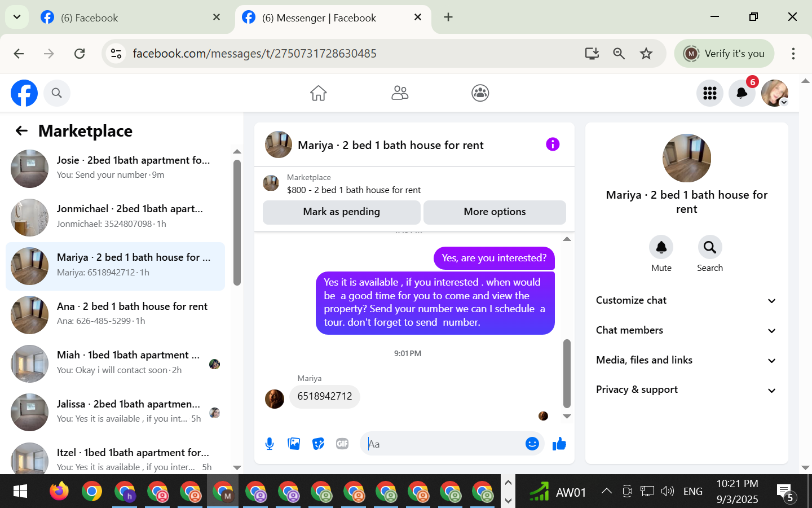Open Chrome's three-dot menu
Image resolution: width=812 pixels, height=508 pixels.
click(793, 54)
